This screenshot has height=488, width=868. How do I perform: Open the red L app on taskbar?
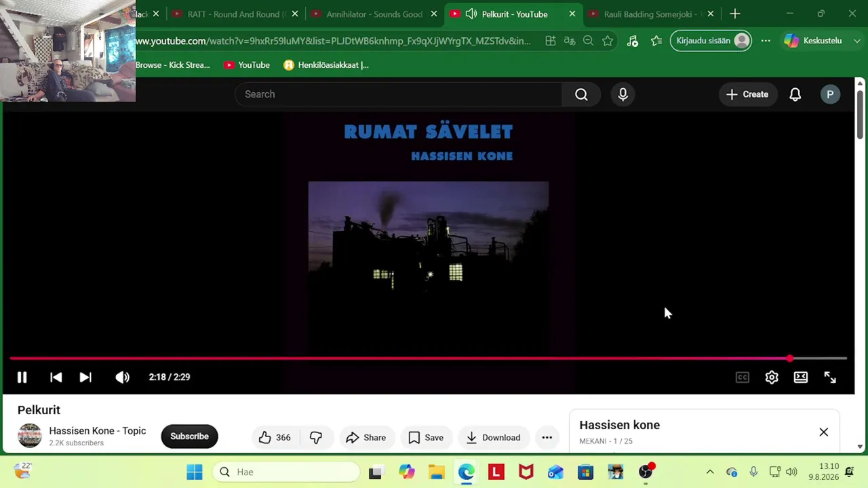(x=496, y=472)
